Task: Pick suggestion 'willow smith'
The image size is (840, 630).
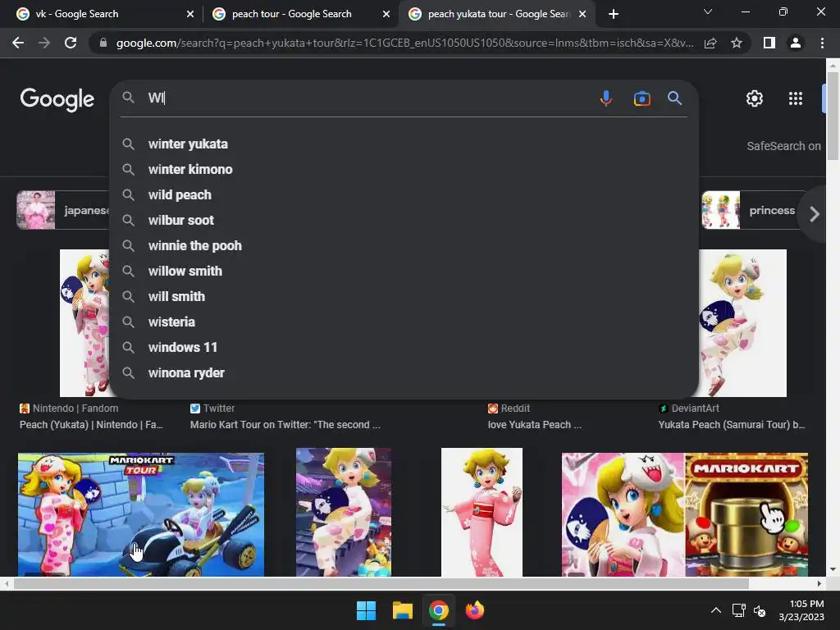Action: pyautogui.click(x=404, y=271)
